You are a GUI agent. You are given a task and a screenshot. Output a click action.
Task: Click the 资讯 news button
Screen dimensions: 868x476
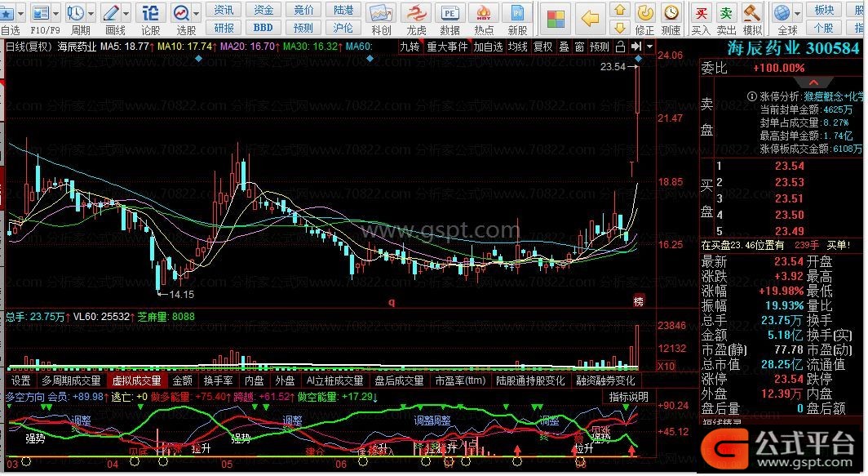(224, 10)
